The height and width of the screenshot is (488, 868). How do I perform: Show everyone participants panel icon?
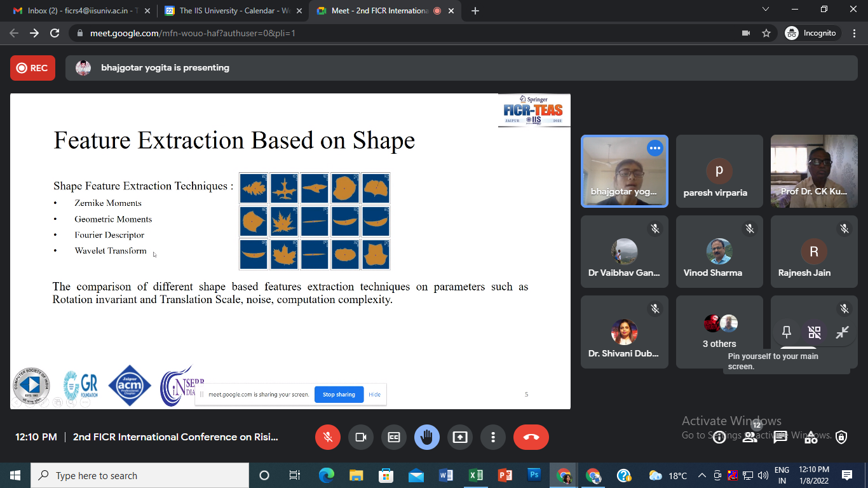750,437
